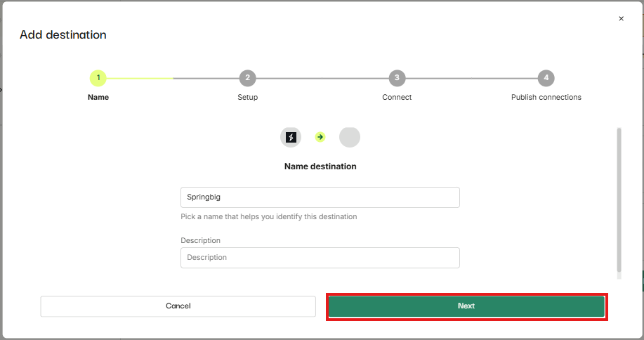This screenshot has width=644, height=340.
Task: Click the black lightning bolt source icon
Action: pyautogui.click(x=291, y=137)
